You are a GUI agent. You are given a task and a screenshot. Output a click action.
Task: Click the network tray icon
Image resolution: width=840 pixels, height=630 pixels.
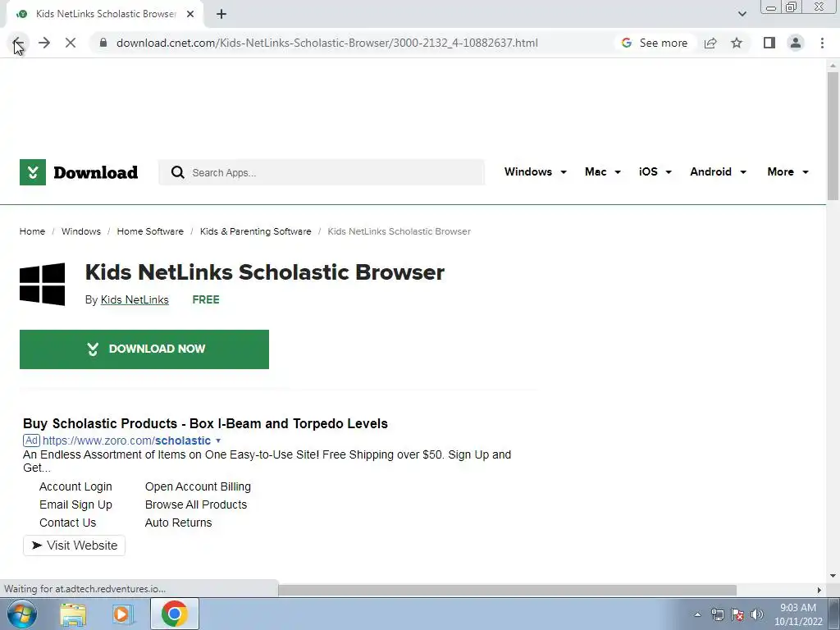(717, 614)
